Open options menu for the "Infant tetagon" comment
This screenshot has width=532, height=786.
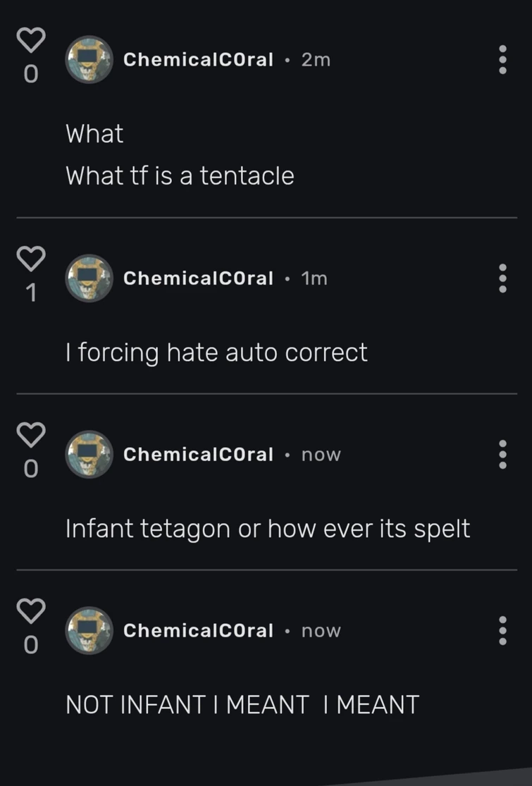[x=502, y=455]
